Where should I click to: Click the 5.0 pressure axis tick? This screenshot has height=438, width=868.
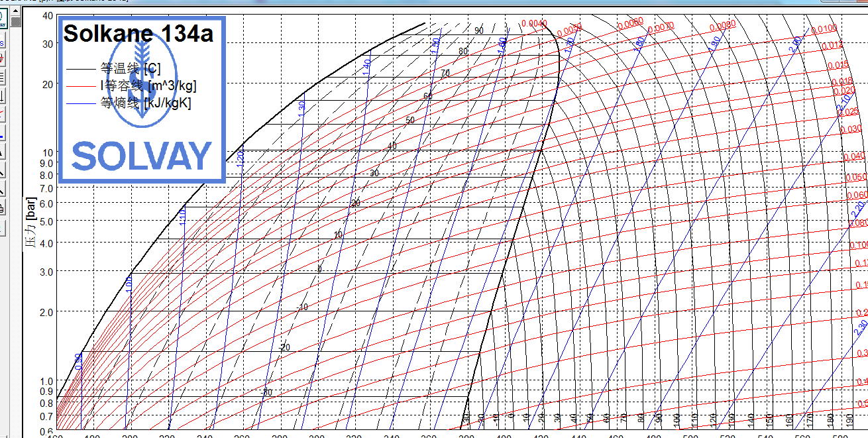(46, 221)
